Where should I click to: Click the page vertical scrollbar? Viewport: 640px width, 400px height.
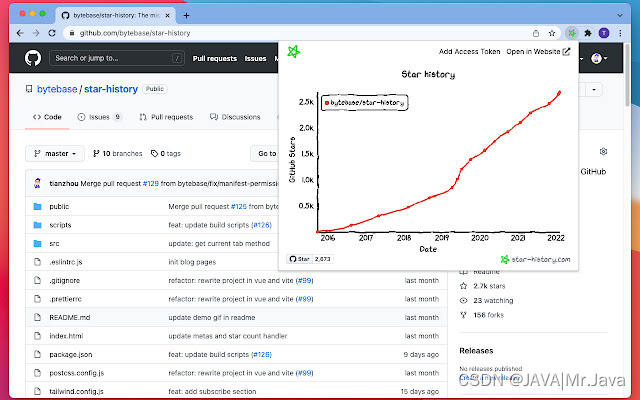627,76
